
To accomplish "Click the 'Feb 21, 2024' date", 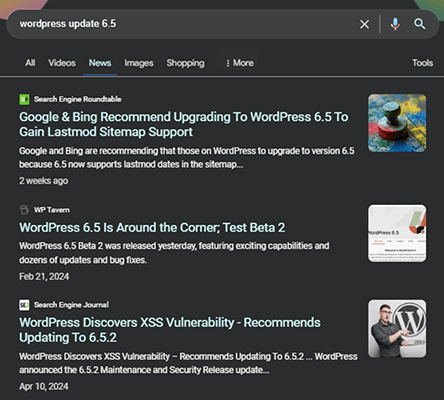I will (44, 277).
